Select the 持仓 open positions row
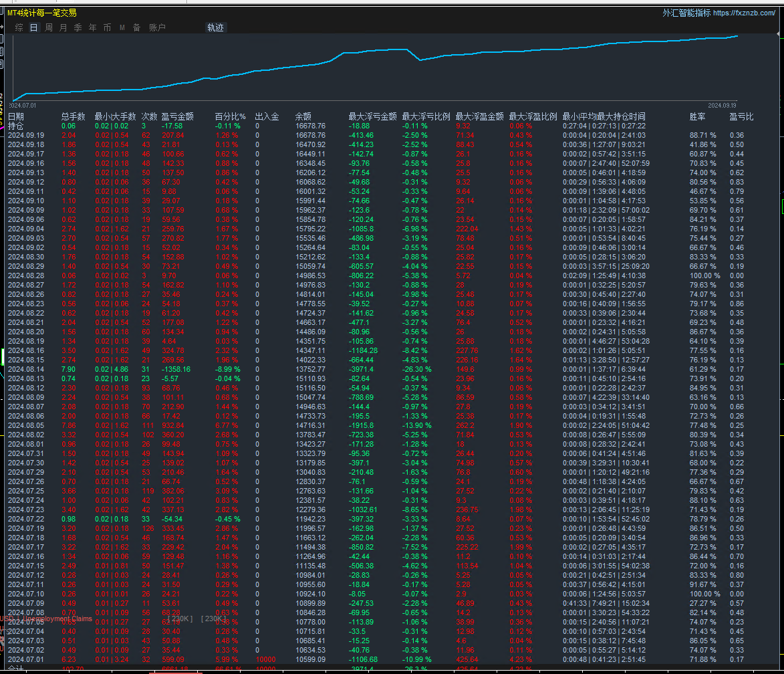Screen dimensions: 784x674 click(x=16, y=126)
